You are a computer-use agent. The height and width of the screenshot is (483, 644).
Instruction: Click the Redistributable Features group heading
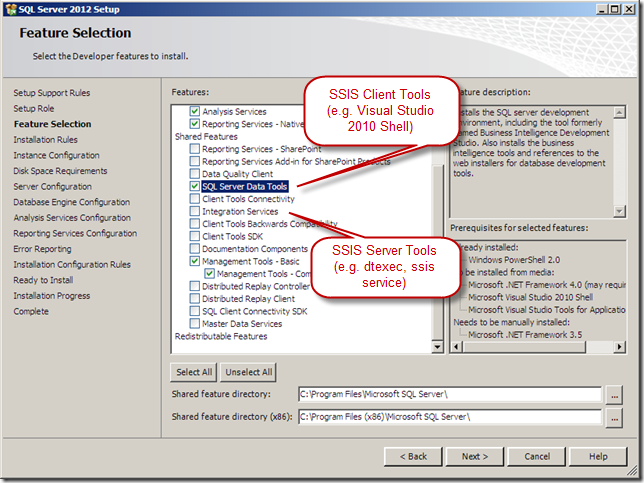tap(221, 336)
